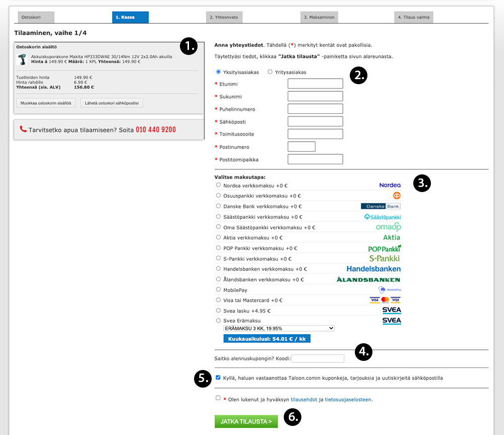The image size is (504, 435).
Task: Click the Osuuspankki orange logo icon
Action: tap(397, 196)
